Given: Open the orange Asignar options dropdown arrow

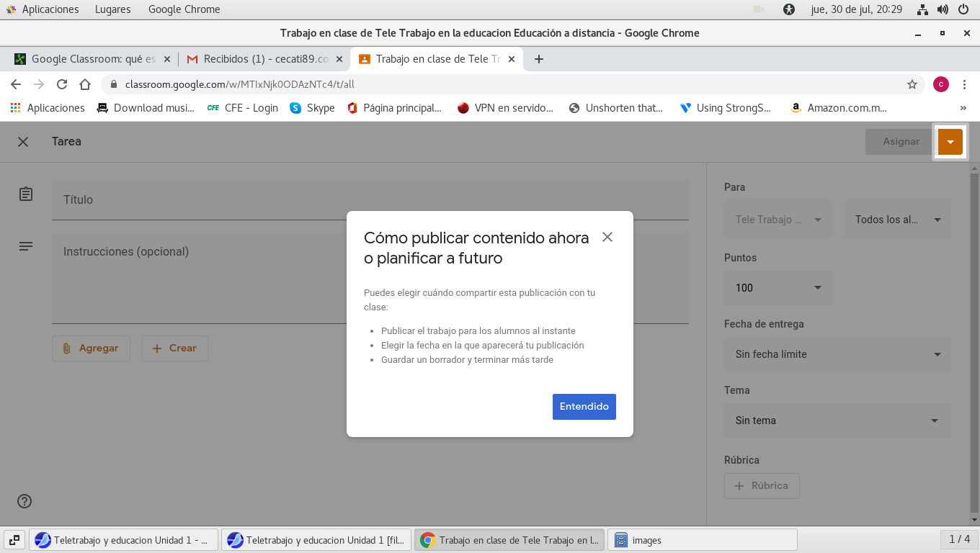Looking at the screenshot, I should pos(950,142).
